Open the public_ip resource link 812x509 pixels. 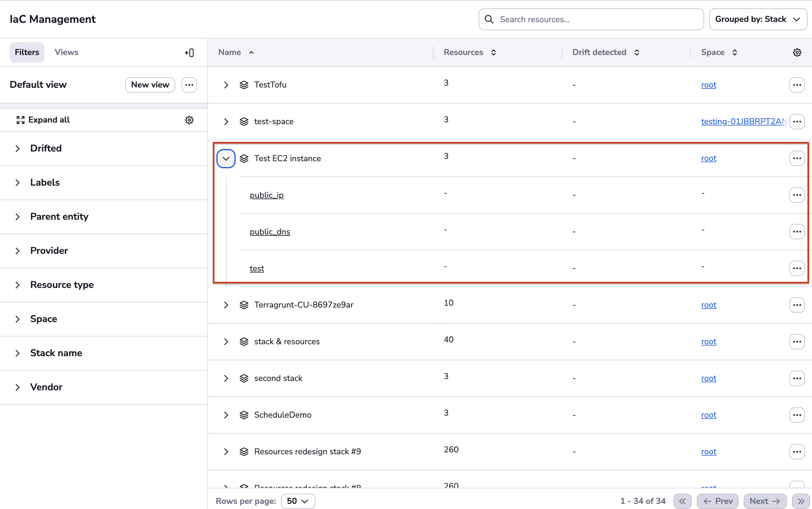266,195
